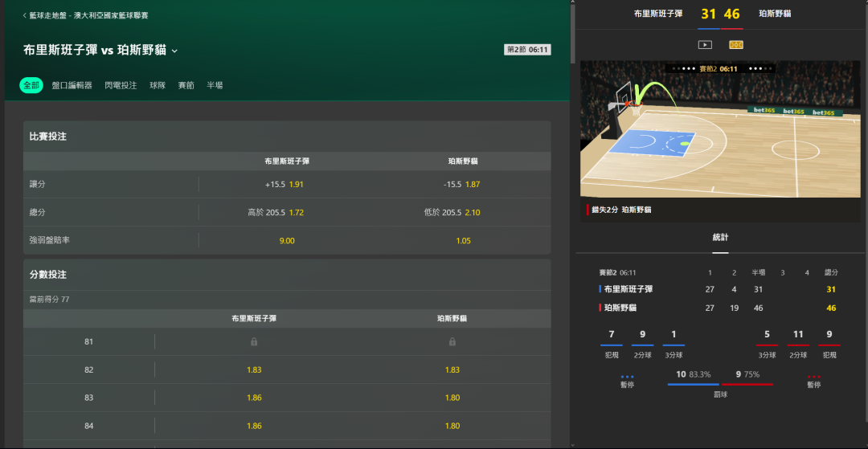The image size is (868, 449).
Task: Select the 統計 tab in match panel
Action: point(720,238)
